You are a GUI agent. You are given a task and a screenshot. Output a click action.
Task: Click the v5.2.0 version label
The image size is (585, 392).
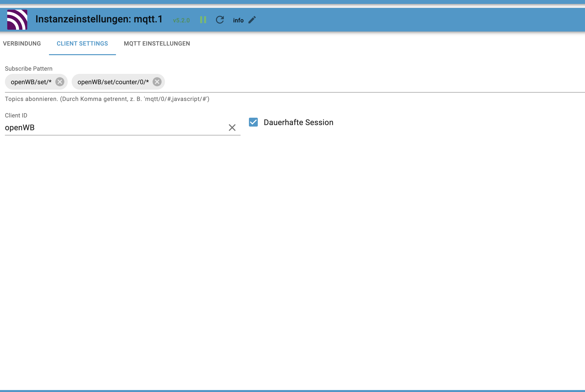[x=181, y=20]
